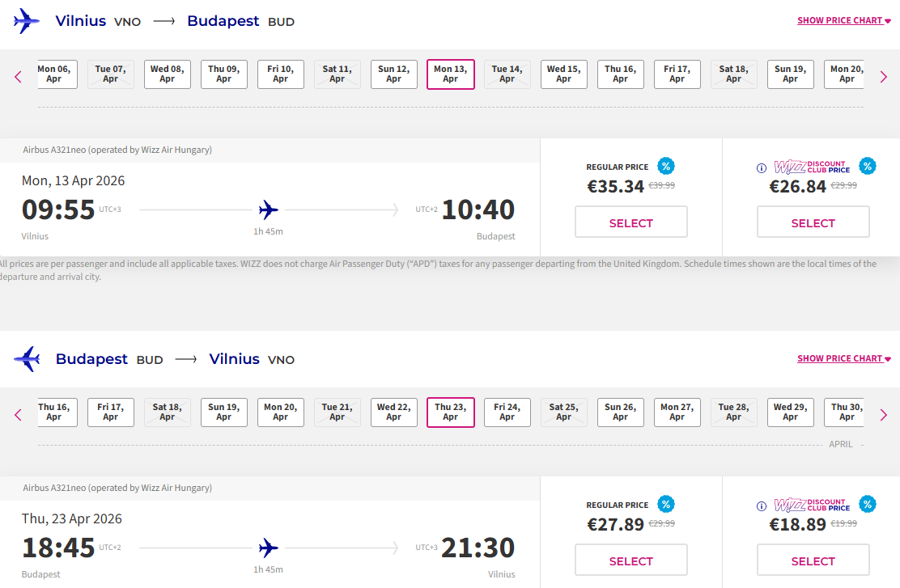Image resolution: width=900 pixels, height=588 pixels.
Task: Click info icon beside return WIZZ Discount Club price
Action: click(761, 506)
